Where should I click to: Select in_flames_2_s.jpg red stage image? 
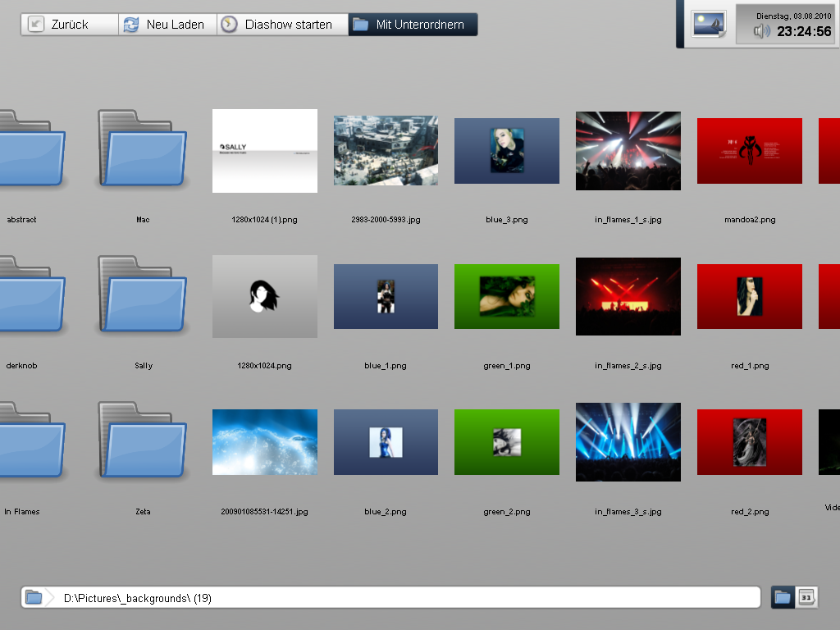coord(628,296)
